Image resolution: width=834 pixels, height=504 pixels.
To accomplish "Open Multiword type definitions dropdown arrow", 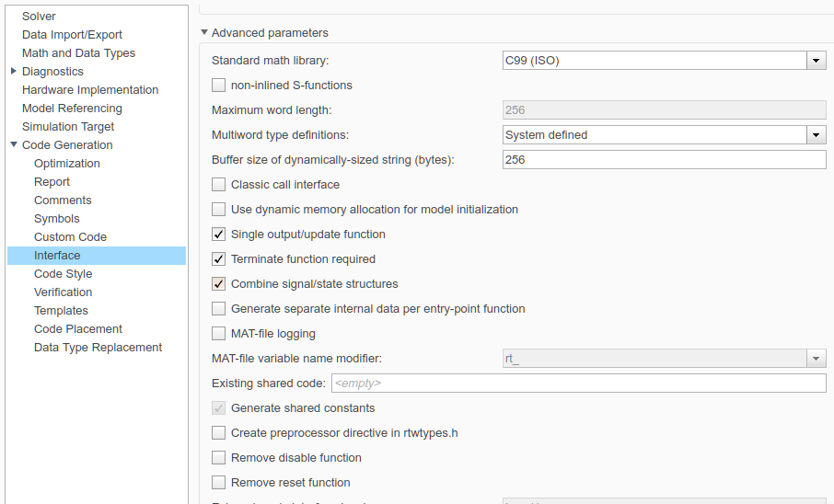I will pyautogui.click(x=816, y=135).
